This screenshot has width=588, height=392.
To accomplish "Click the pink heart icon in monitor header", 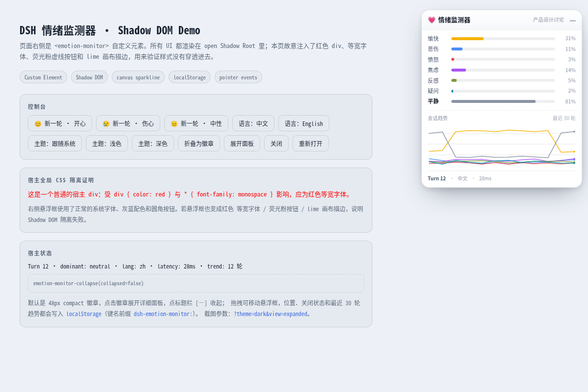I will (x=432, y=20).
